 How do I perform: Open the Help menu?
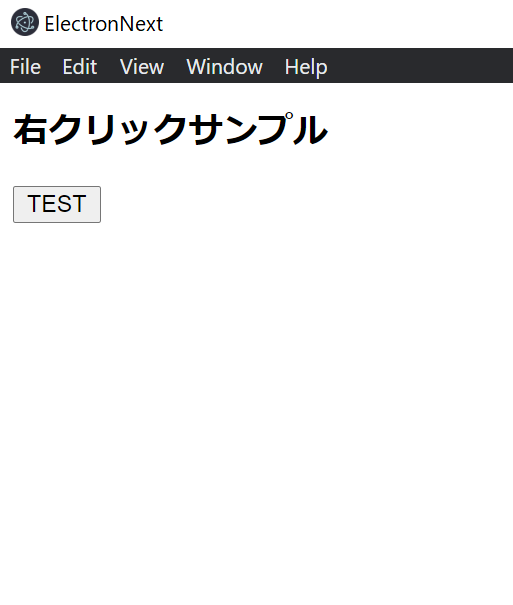(x=306, y=66)
